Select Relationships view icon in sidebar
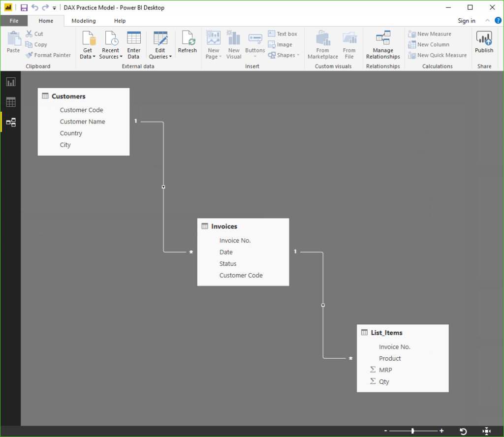 (x=10, y=122)
